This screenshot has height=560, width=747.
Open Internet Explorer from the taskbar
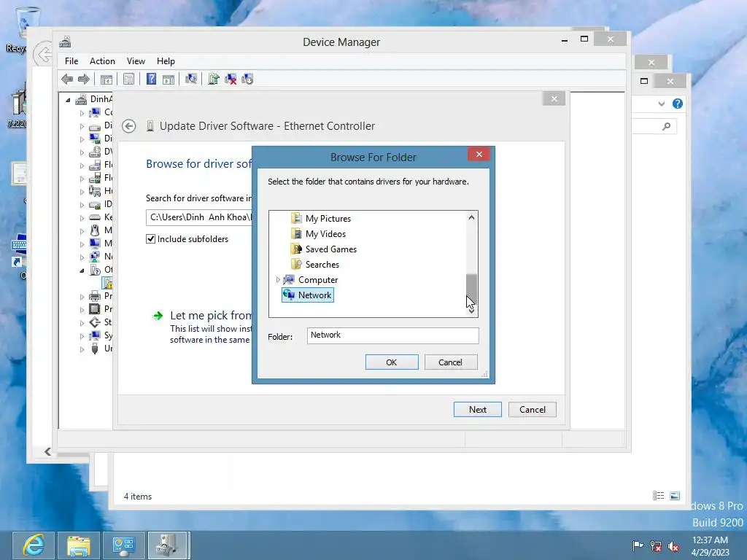point(33,545)
